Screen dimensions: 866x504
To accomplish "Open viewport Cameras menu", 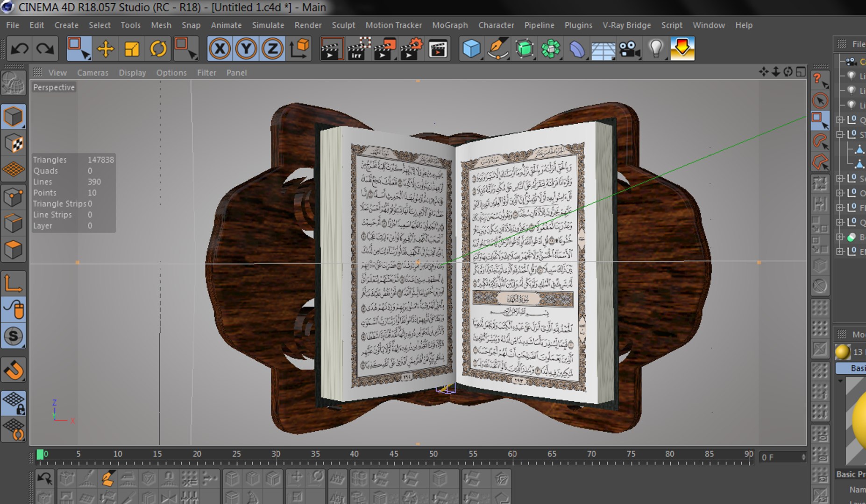I will [92, 73].
